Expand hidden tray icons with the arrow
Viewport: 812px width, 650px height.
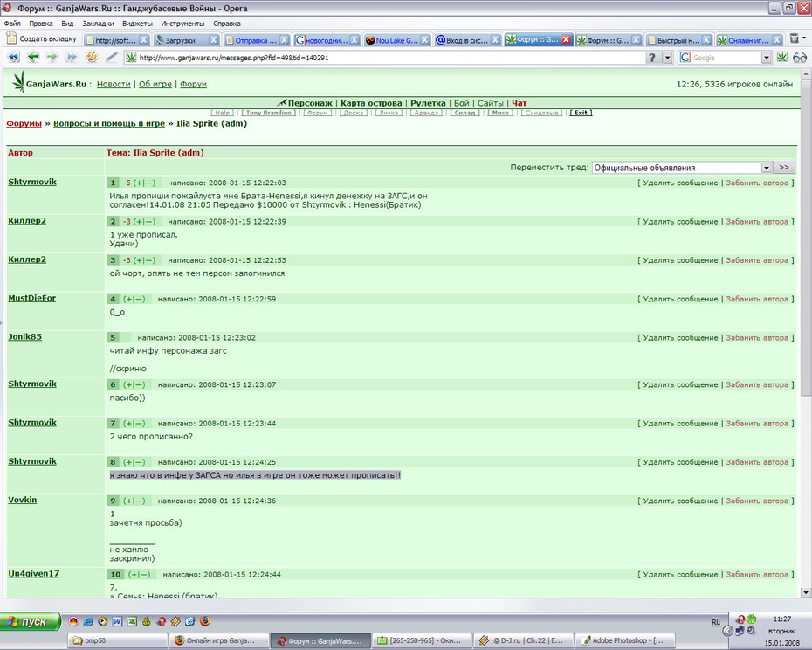[x=727, y=630]
